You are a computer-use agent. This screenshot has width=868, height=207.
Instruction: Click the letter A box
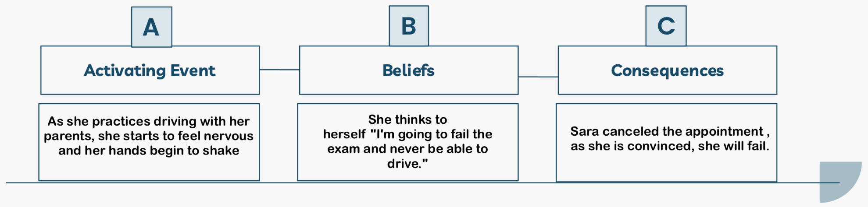coord(151,27)
